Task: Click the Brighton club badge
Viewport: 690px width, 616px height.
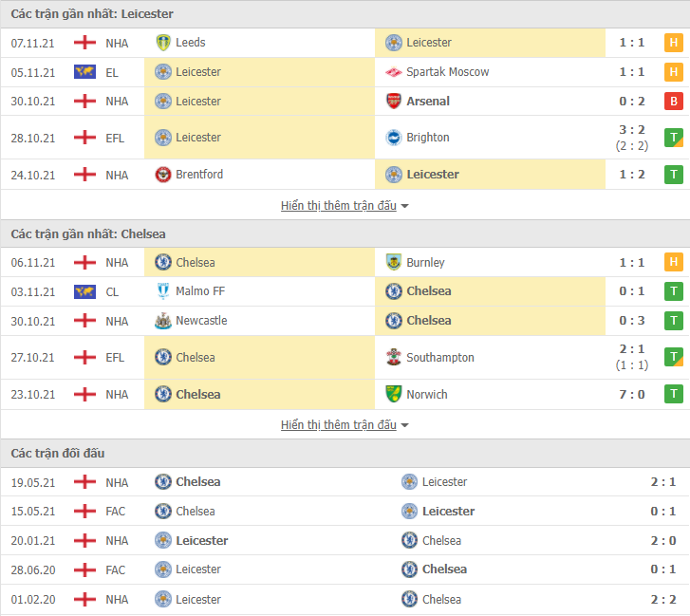Action: 394,138
